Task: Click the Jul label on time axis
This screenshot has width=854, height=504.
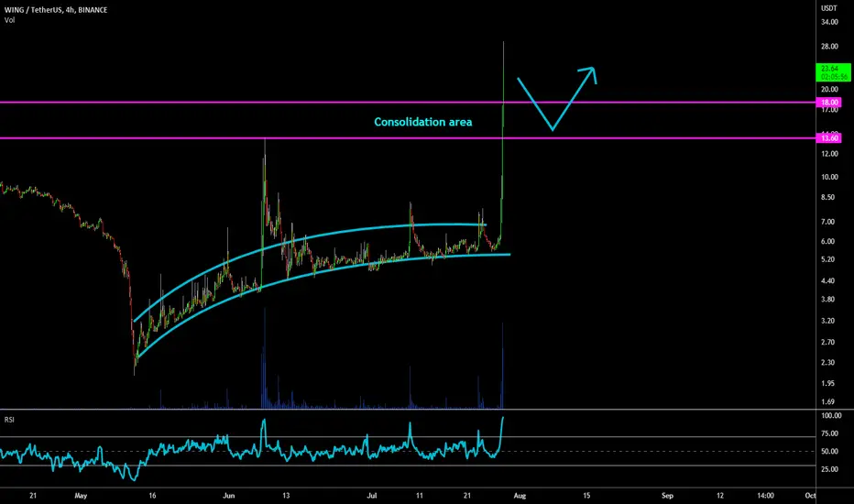Action: tap(372, 496)
